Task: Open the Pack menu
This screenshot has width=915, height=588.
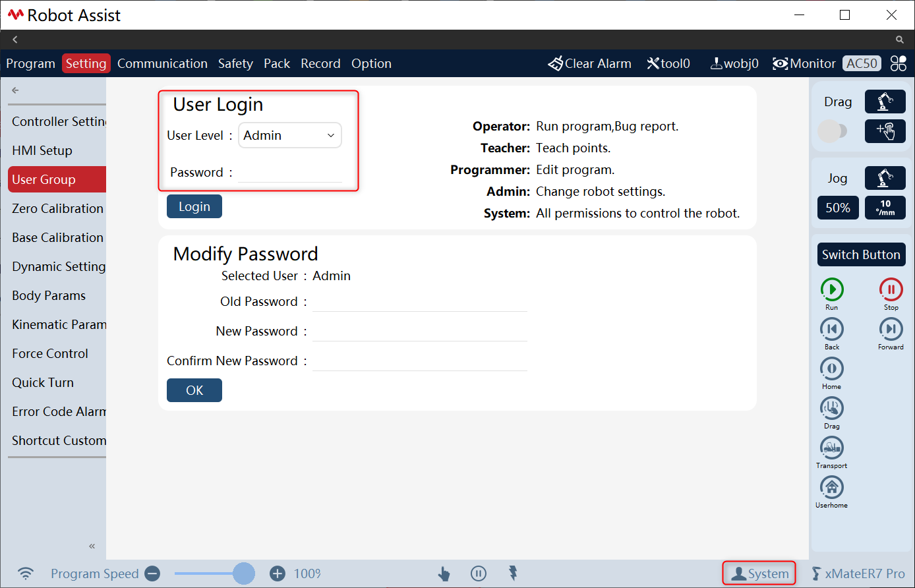Action: coord(277,63)
